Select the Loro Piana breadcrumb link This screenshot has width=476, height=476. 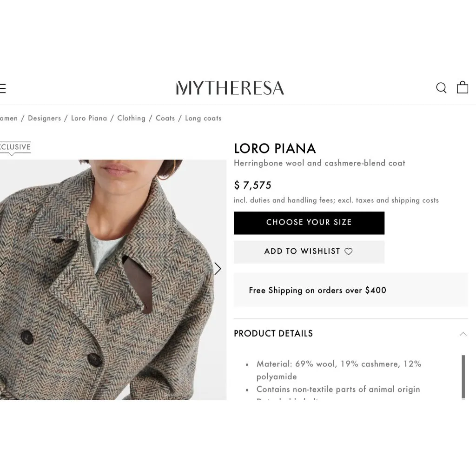pos(89,118)
